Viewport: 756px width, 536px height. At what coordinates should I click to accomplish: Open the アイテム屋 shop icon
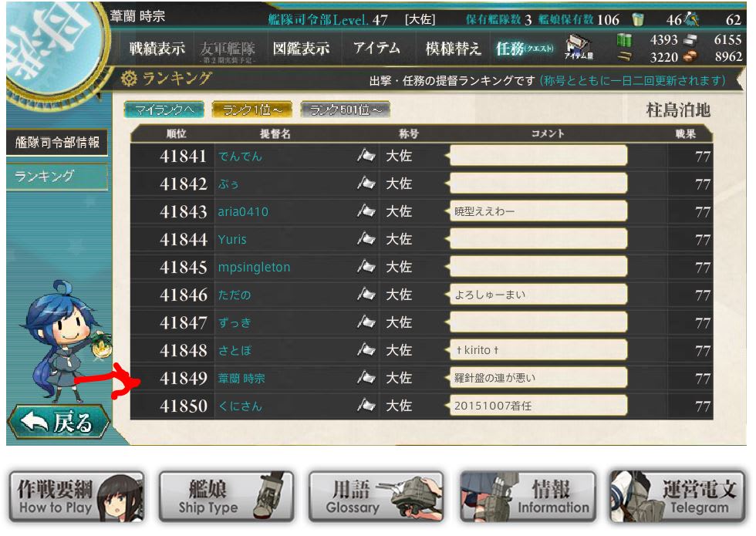click(579, 47)
